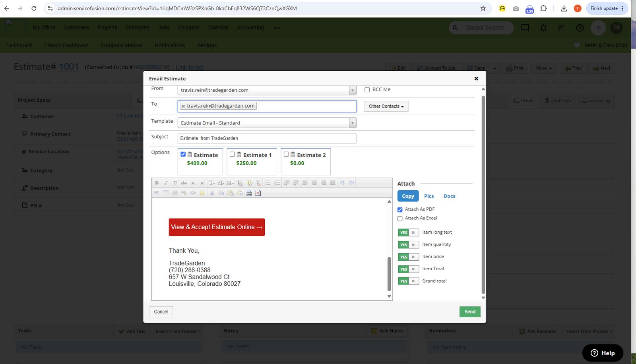Click the green Send button
636x364 pixels.
[470, 312]
